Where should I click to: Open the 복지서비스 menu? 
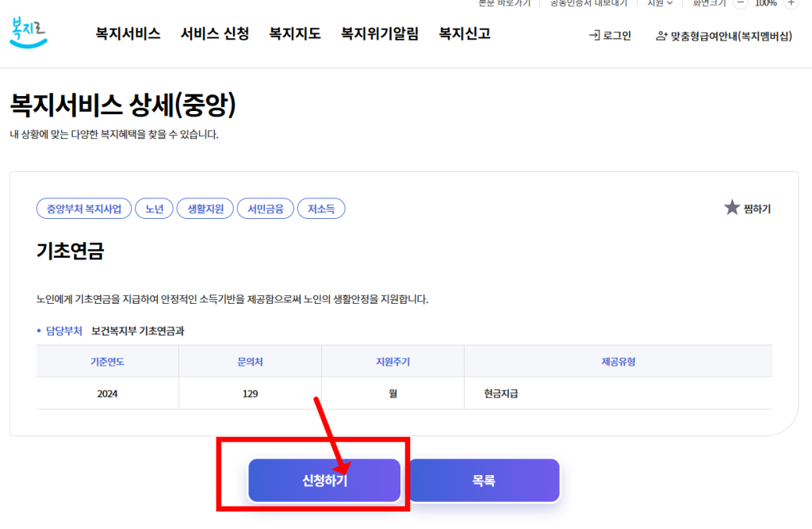coord(128,34)
